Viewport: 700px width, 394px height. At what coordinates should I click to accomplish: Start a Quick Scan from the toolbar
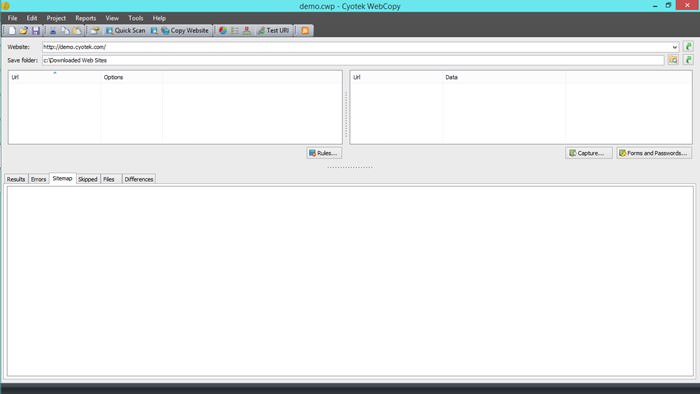125,31
